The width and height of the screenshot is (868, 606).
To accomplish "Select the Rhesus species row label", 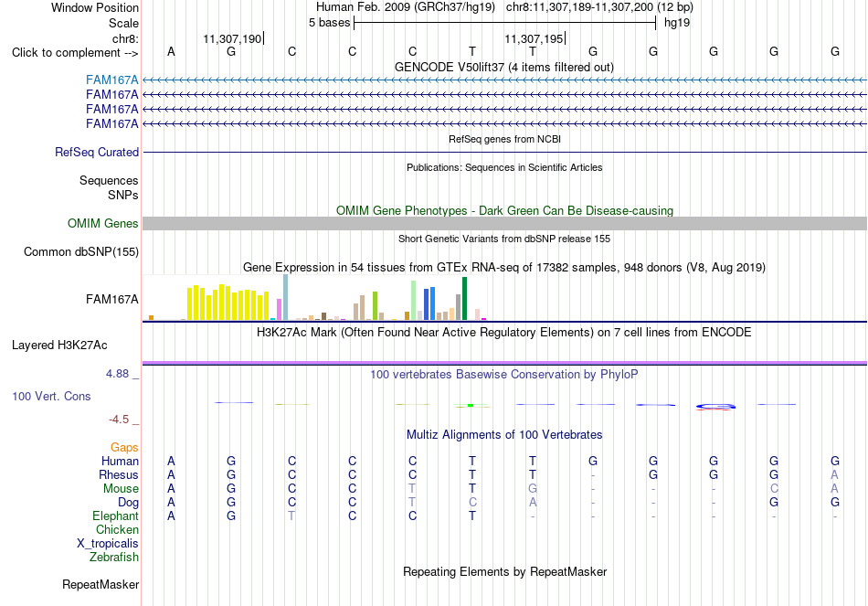I will (x=119, y=474).
